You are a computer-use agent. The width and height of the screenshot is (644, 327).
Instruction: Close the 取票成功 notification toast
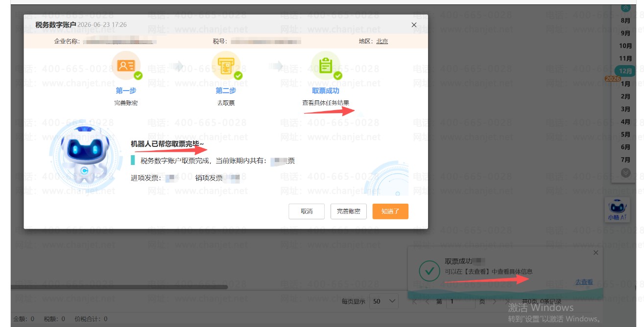click(x=596, y=253)
